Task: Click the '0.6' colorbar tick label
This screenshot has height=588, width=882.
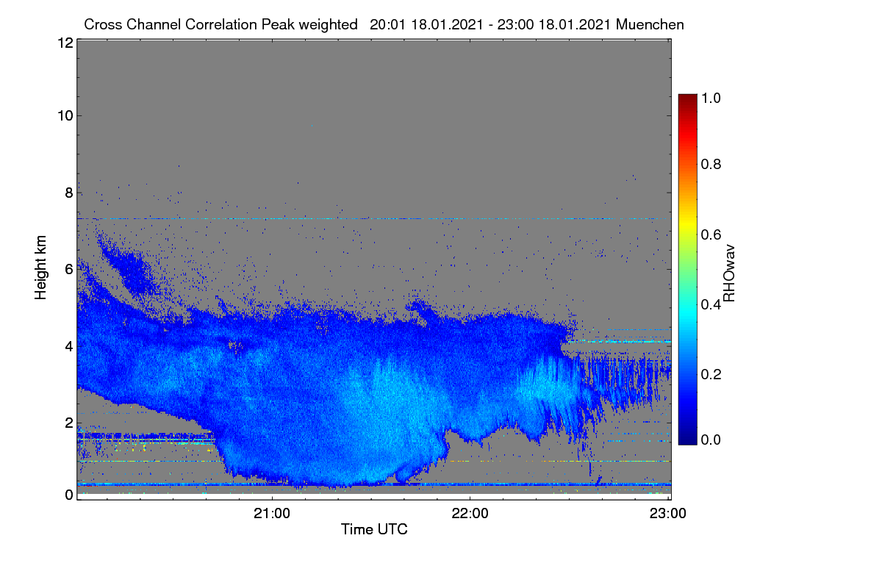Action: [711, 234]
